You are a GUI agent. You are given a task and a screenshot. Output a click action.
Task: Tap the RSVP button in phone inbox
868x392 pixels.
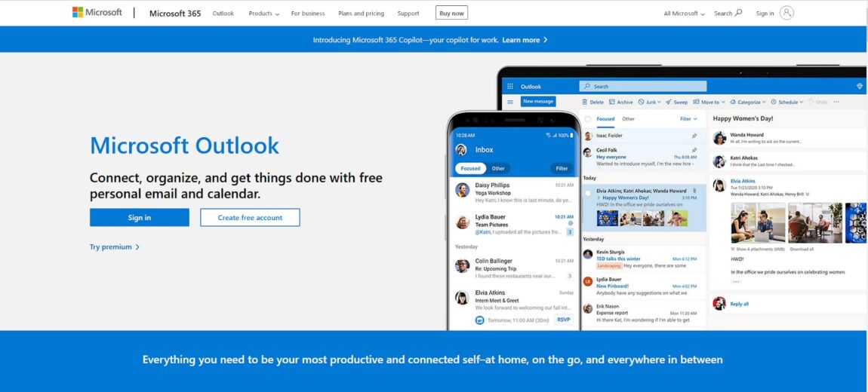coord(564,320)
